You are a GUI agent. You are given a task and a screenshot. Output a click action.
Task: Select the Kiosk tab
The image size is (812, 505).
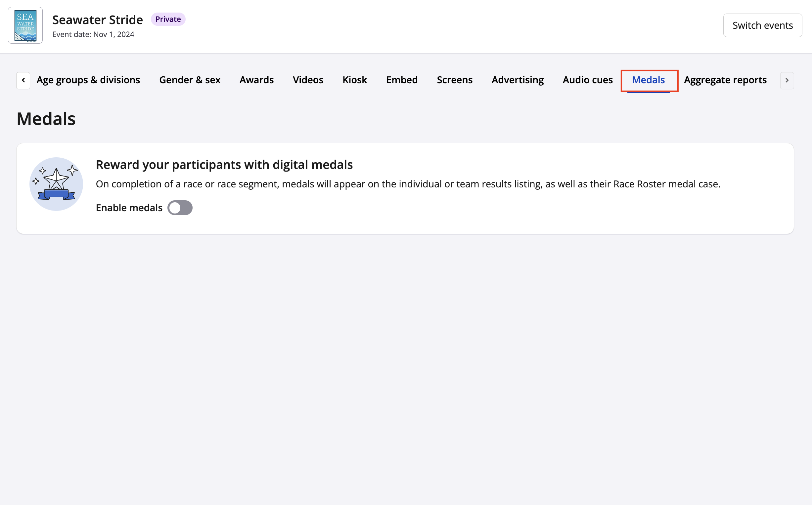point(354,80)
